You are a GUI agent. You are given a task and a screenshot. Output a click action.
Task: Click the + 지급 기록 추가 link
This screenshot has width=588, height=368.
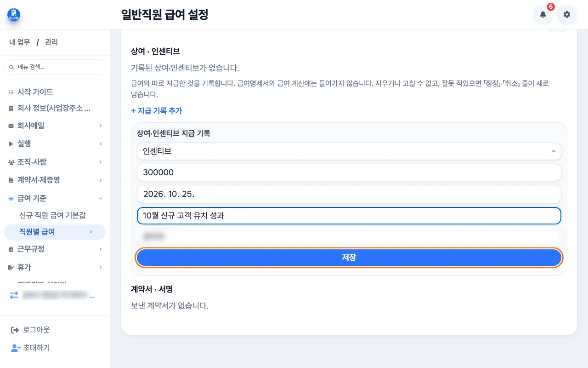coord(157,111)
